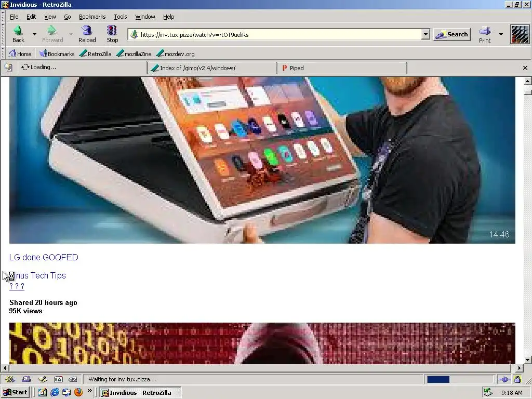Click the Search button

click(x=452, y=34)
